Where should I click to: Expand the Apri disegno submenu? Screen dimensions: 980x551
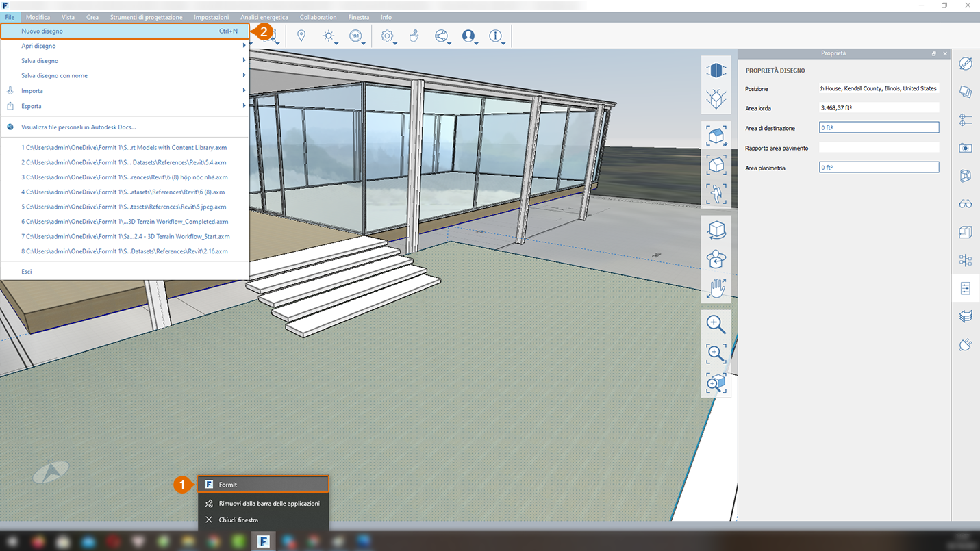click(x=123, y=46)
